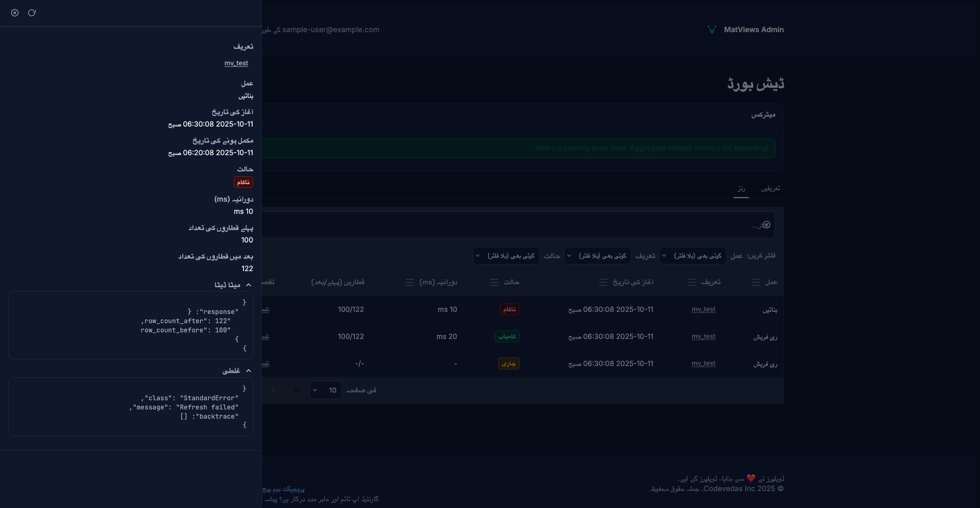The image size is (980, 508).
Task: Click آغاز کی تاریخ column menu icon
Action: (603, 282)
